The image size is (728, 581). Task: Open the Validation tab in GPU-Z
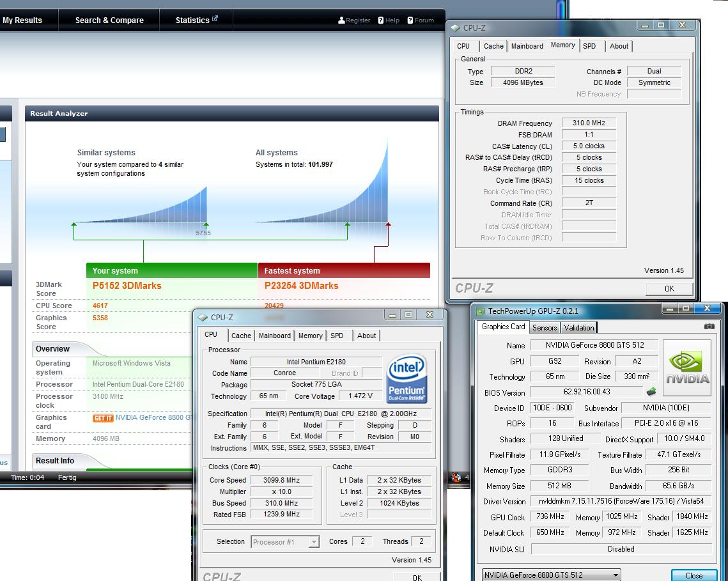(x=578, y=327)
